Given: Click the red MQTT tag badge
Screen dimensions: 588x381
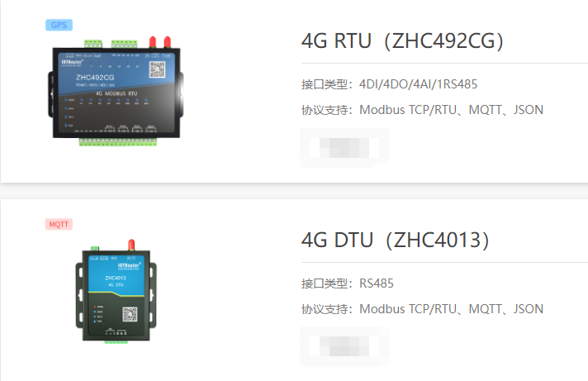Looking at the screenshot, I should (x=59, y=224).
